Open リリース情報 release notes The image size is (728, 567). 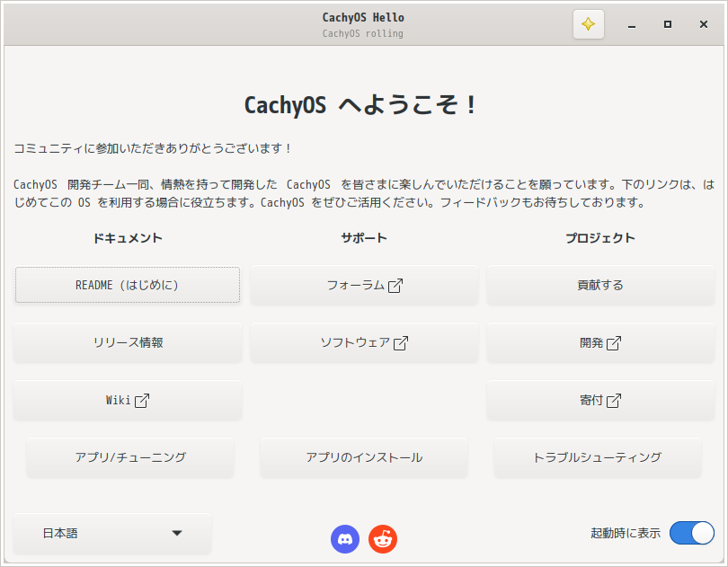click(128, 342)
